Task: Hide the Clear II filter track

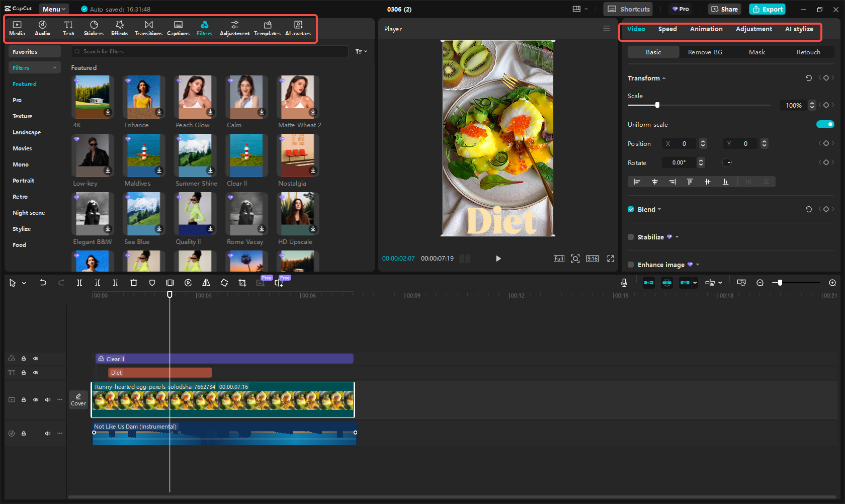Action: [36, 359]
